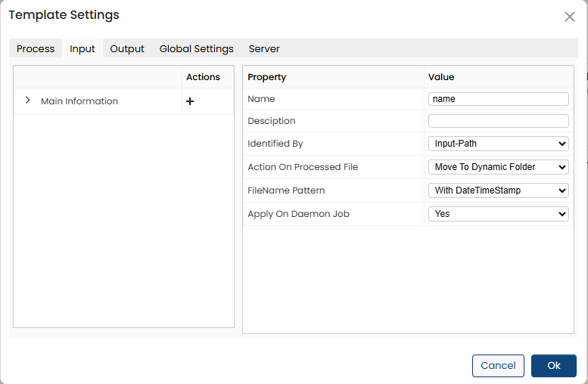Change the Apply On Daemon Job dropdown
The height and width of the screenshot is (384, 588).
click(498, 214)
